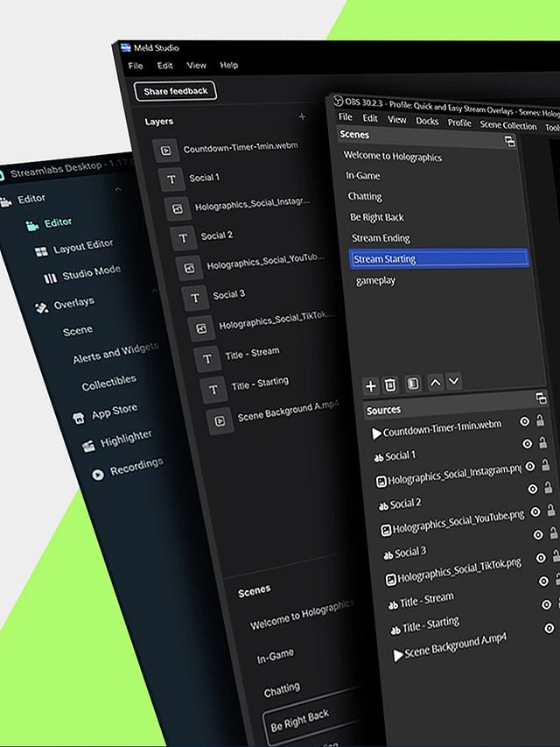560x747 pixels.
Task: Click the Share feedback button
Action: point(175,91)
